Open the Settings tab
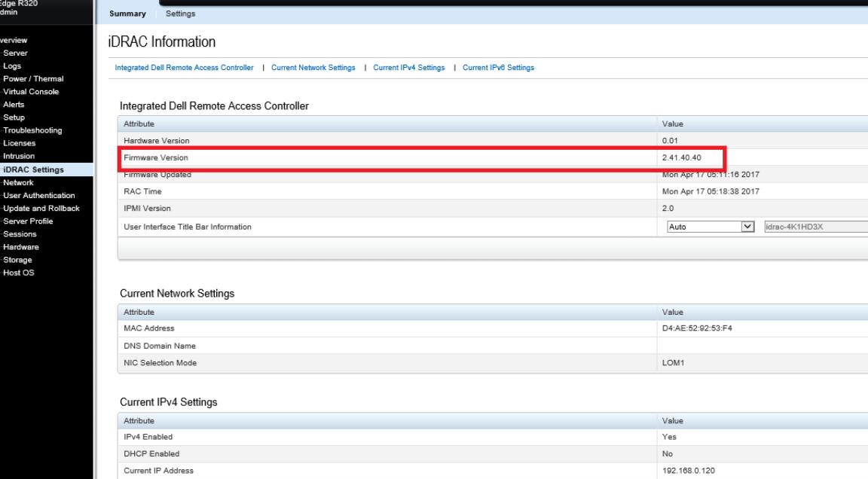 point(180,14)
